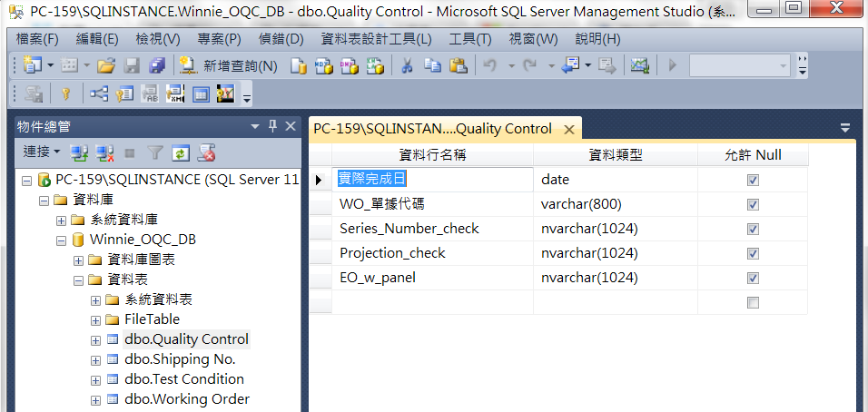Open the 專案(P) menu
This screenshot has width=868, height=412.
coord(219,39)
